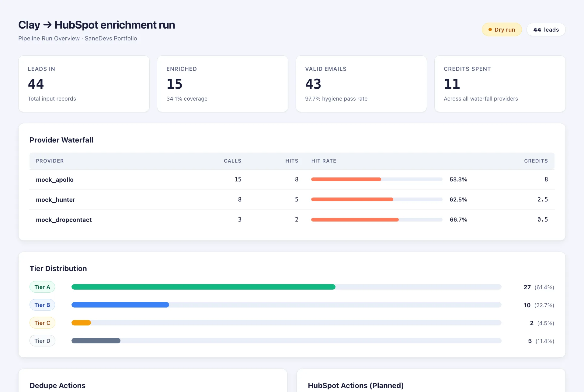Viewport: 584px width, 392px height.
Task: Select the mock_apollo provider row
Action: point(292,180)
